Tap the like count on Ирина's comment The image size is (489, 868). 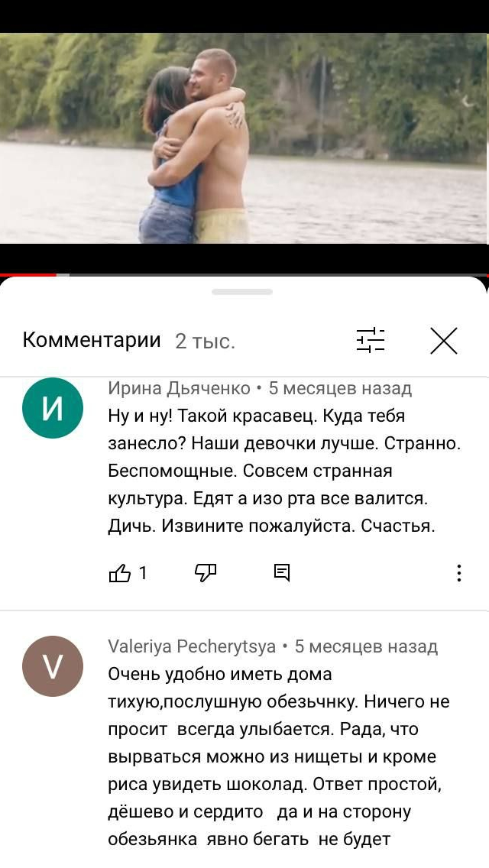[x=143, y=573]
